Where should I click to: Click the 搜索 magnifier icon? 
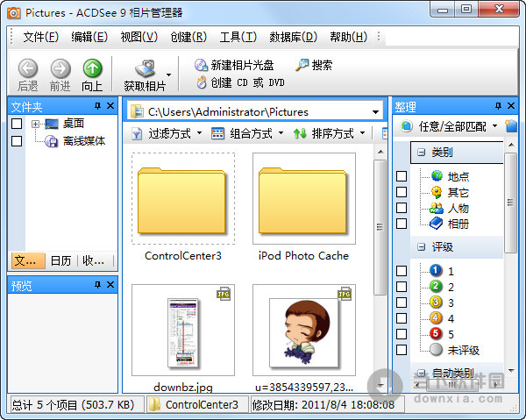click(x=302, y=65)
